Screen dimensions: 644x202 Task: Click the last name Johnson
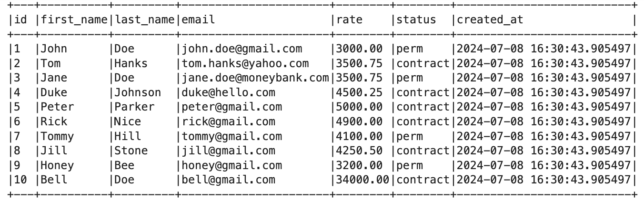137,92
